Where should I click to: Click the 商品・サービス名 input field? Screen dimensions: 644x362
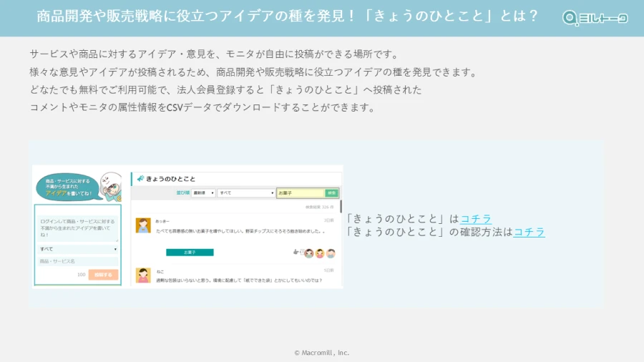[77, 262]
